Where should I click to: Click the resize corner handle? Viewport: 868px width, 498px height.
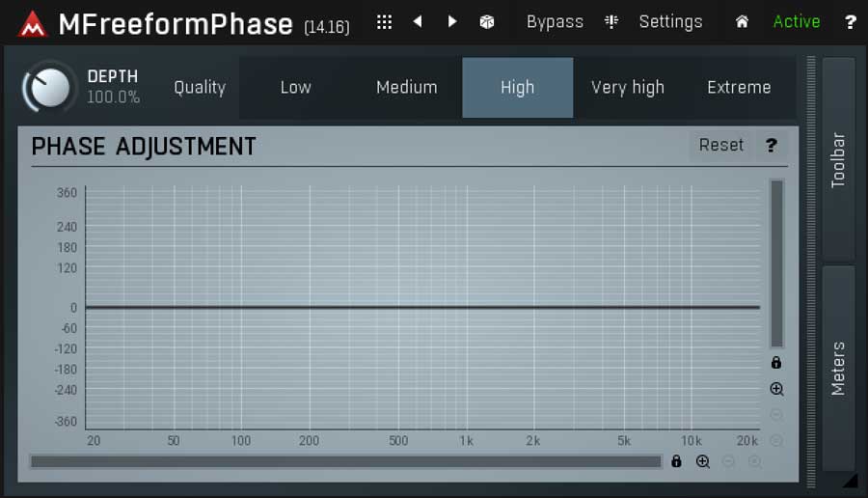tap(850, 481)
